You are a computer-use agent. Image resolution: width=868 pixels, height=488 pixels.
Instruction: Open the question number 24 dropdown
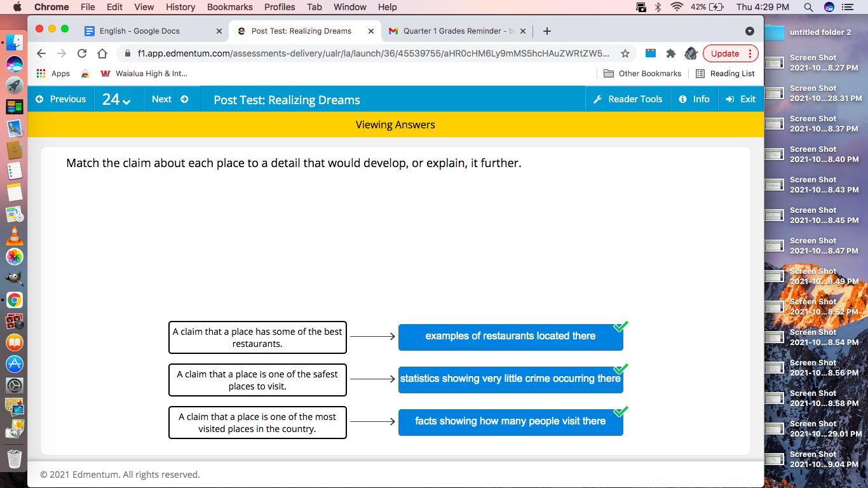tap(116, 100)
